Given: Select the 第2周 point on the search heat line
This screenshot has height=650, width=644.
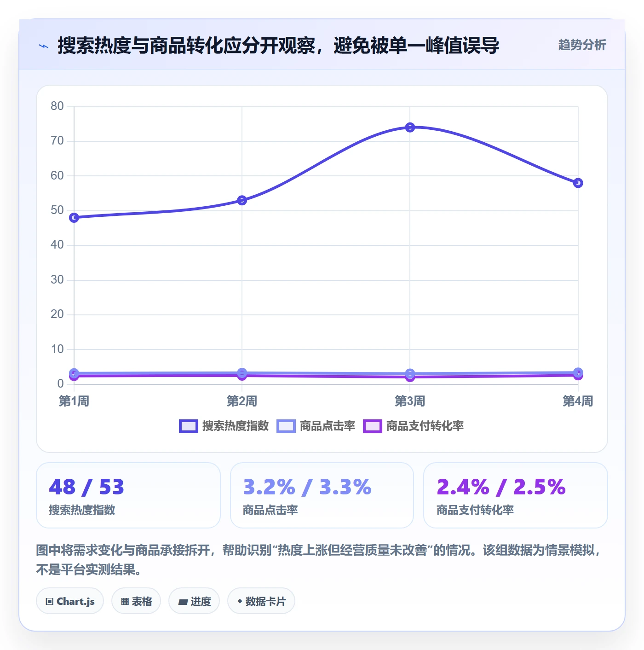Looking at the screenshot, I should click(242, 200).
